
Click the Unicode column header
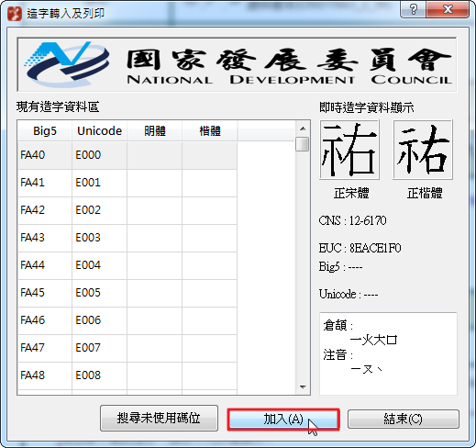[x=99, y=131]
